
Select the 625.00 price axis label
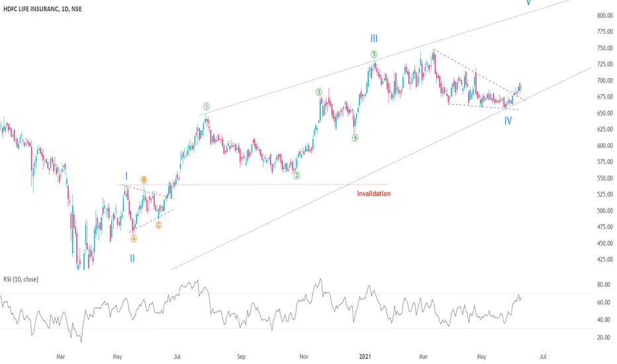pos(605,129)
